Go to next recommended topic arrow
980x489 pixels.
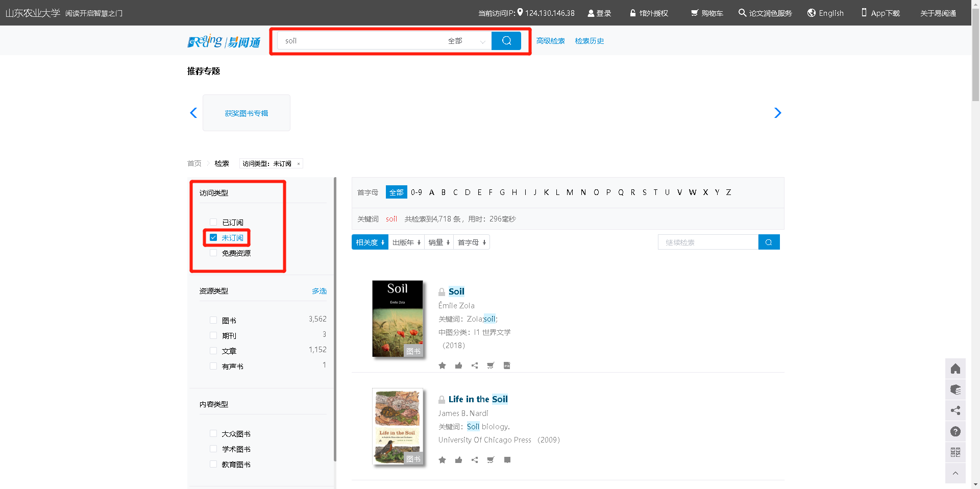(777, 113)
